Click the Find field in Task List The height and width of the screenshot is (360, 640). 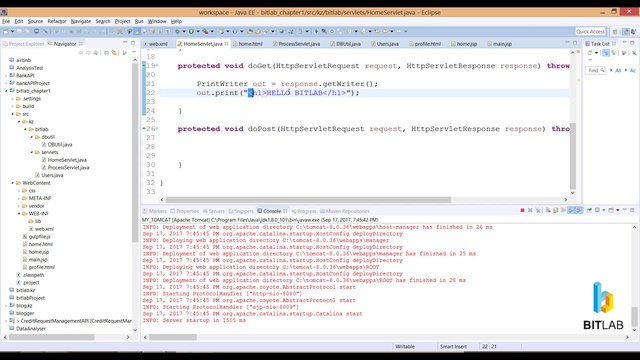[596, 71]
